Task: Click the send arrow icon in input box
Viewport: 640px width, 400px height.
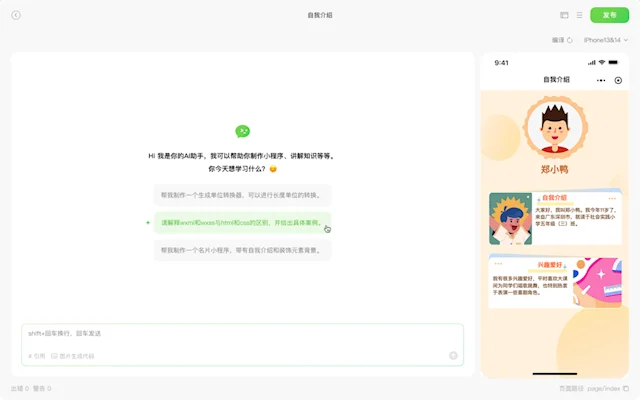Action: pos(453,356)
